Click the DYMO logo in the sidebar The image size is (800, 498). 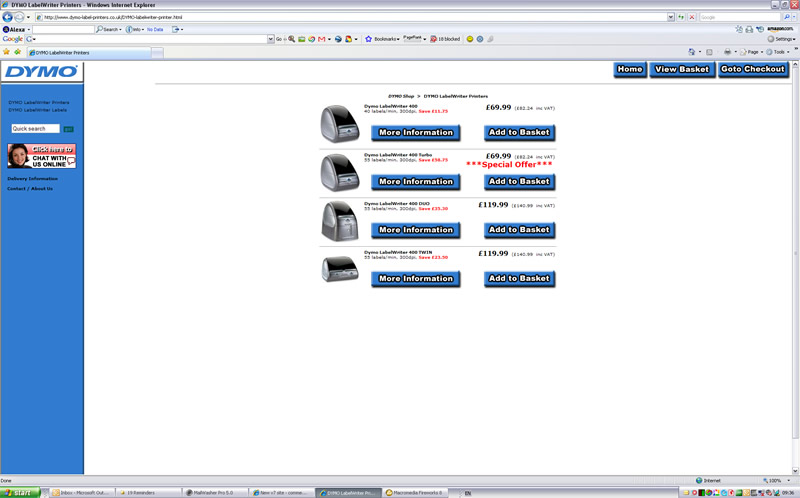tap(42, 72)
